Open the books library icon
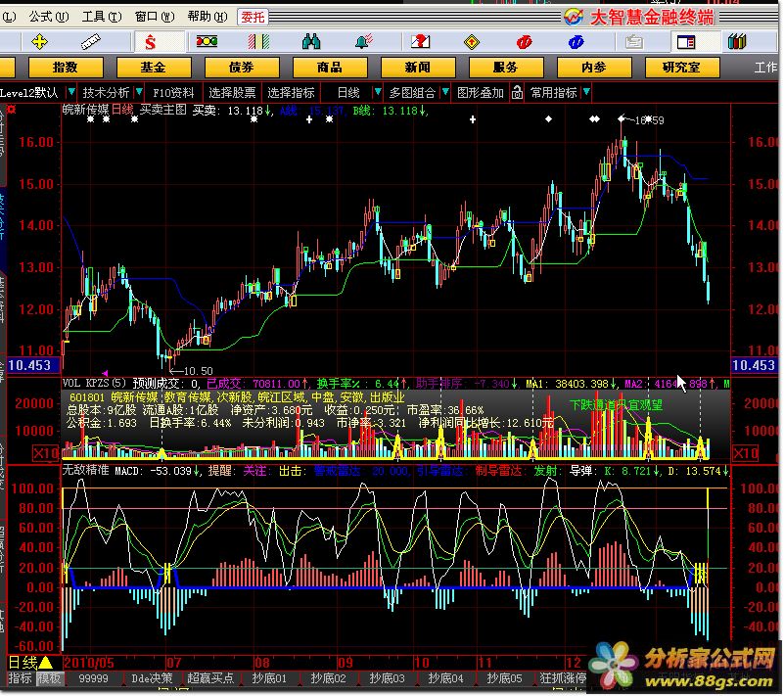784x696 pixels. (x=737, y=41)
